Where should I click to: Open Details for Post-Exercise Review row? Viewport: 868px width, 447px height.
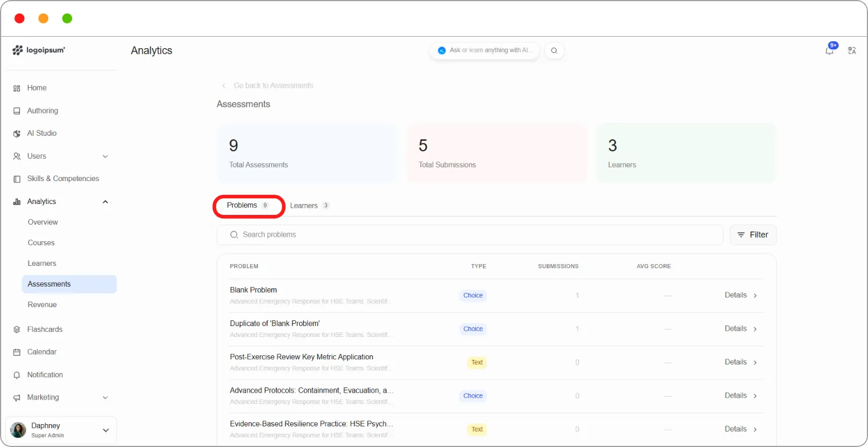(x=741, y=362)
